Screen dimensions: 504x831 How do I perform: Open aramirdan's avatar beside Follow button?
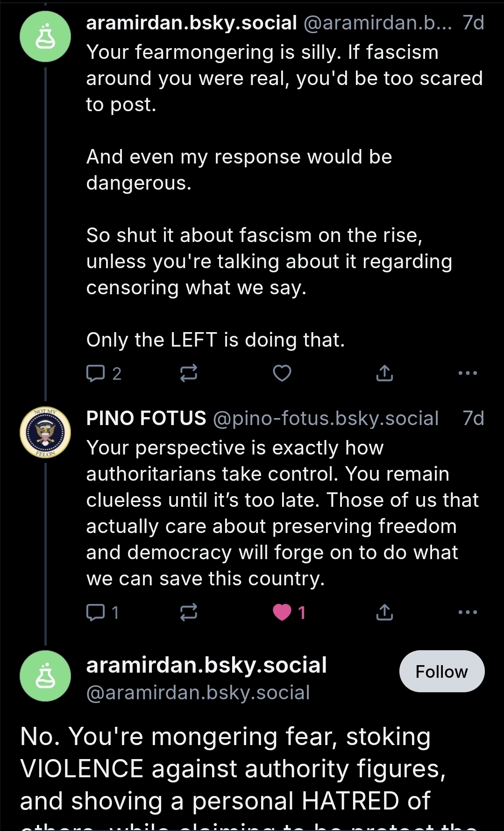45,676
